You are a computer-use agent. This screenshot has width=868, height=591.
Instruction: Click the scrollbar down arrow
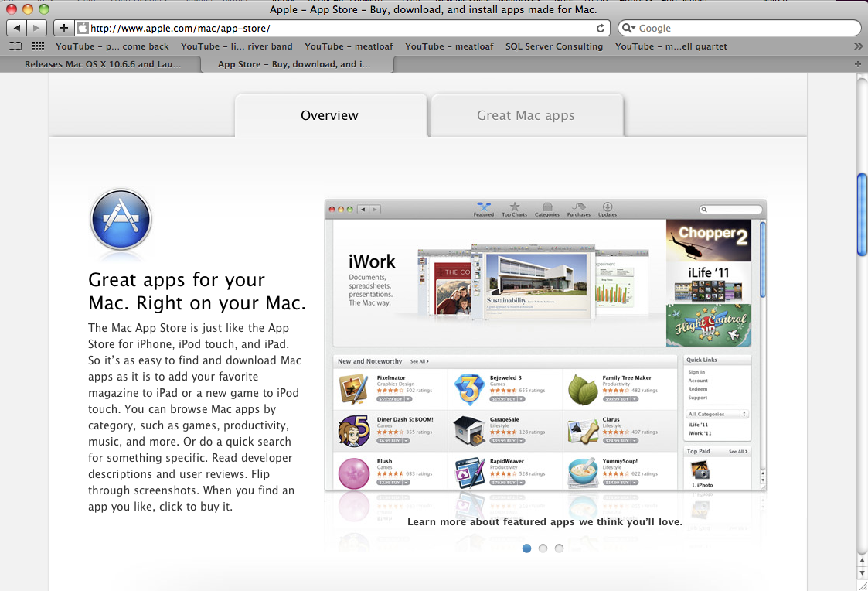(862, 572)
